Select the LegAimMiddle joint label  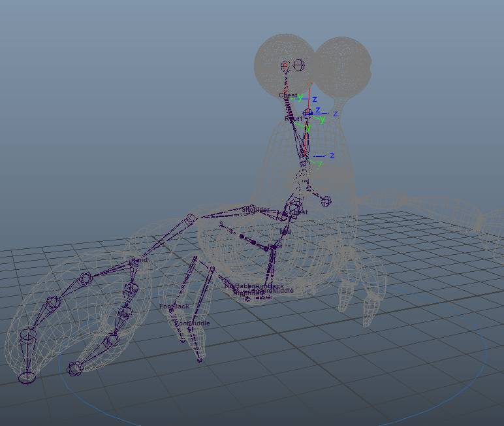(272, 291)
